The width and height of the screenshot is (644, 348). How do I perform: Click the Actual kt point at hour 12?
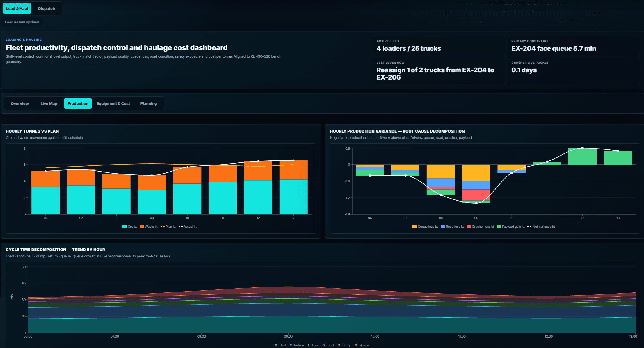click(258, 161)
